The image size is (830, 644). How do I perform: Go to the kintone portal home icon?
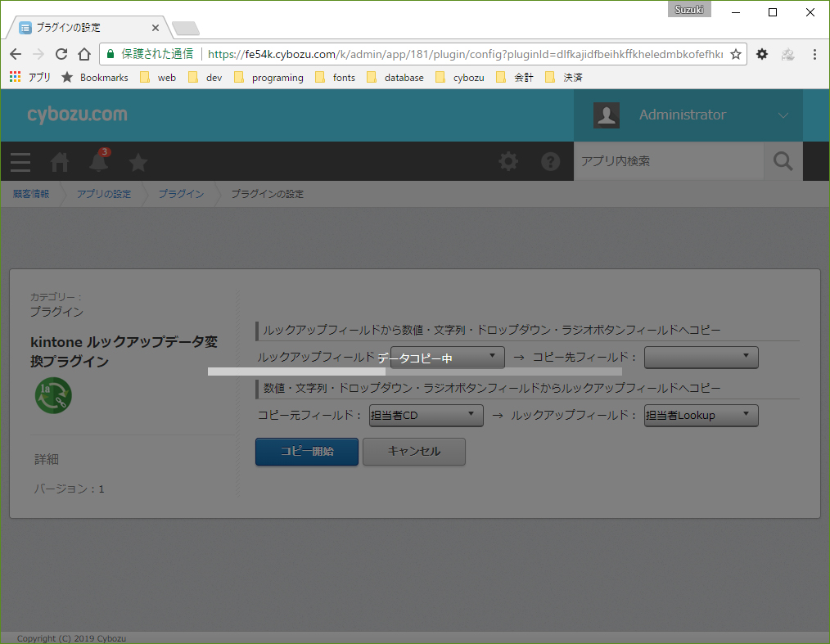coord(59,161)
